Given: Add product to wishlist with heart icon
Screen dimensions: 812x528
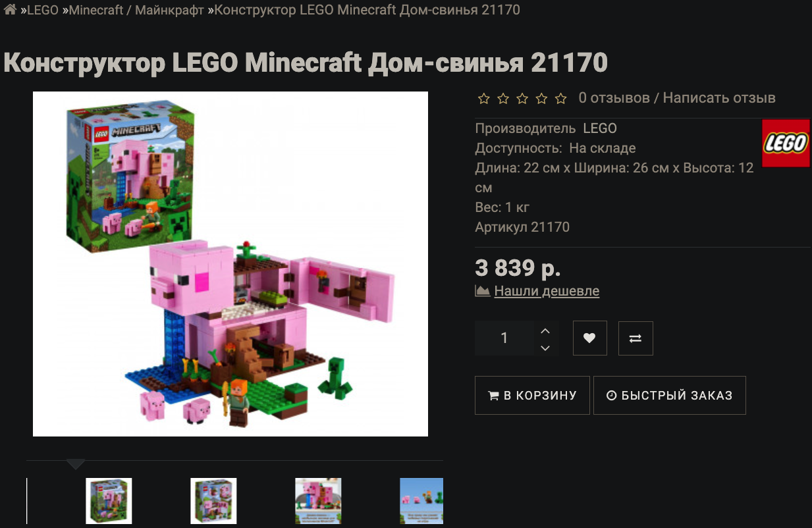Looking at the screenshot, I should click(589, 338).
